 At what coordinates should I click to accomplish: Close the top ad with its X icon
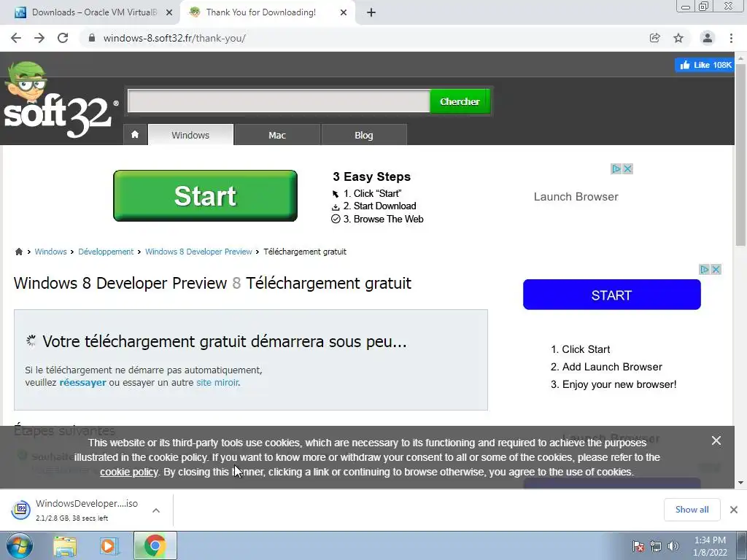tap(628, 168)
